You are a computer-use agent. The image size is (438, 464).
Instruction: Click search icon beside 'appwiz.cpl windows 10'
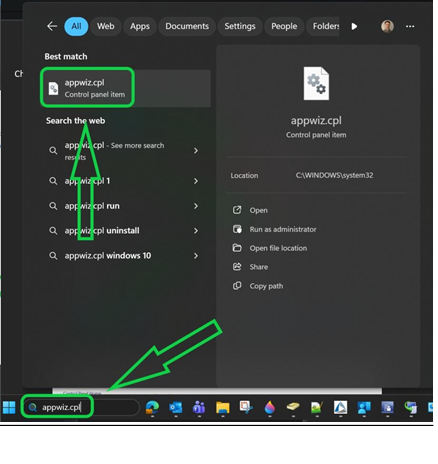point(53,256)
